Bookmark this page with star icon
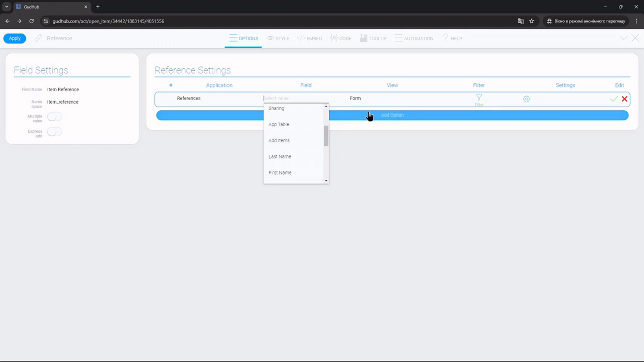Viewport: 644px width, 362px height. [x=532, y=21]
